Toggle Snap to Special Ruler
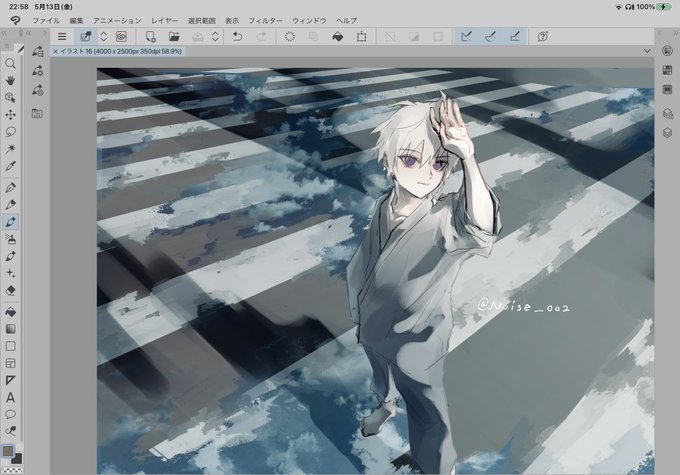 point(490,37)
